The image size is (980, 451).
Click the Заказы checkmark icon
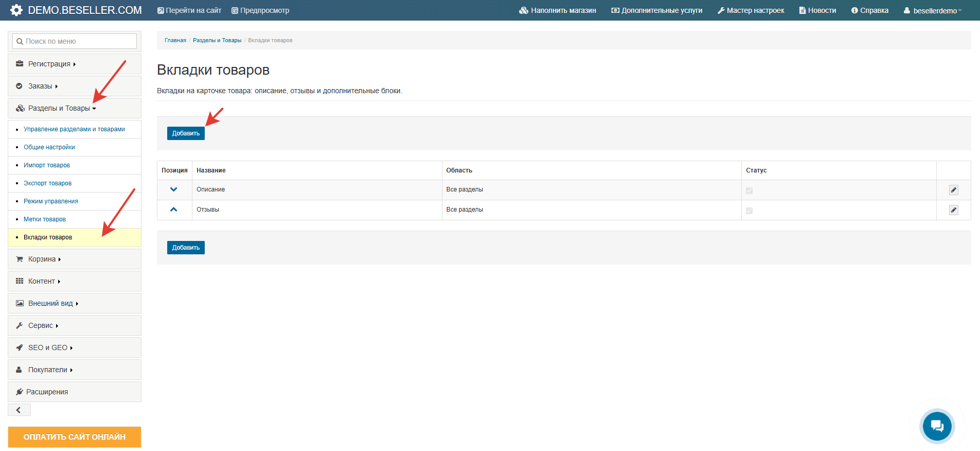19,86
